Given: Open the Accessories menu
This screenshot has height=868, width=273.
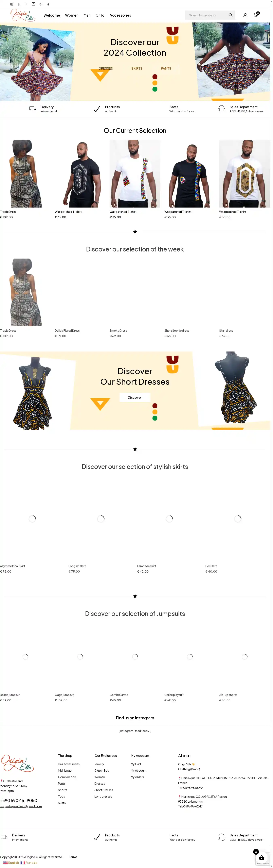Looking at the screenshot, I should click(120, 15).
